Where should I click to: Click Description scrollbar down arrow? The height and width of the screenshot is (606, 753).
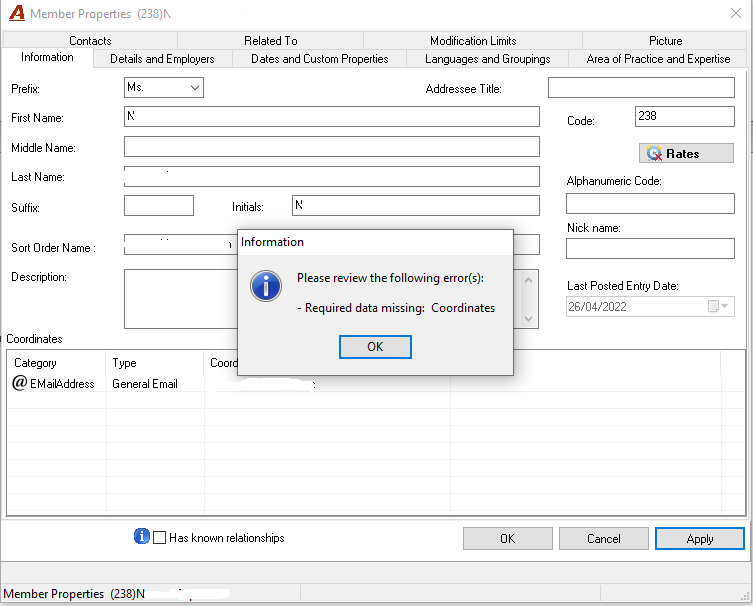pos(528,318)
